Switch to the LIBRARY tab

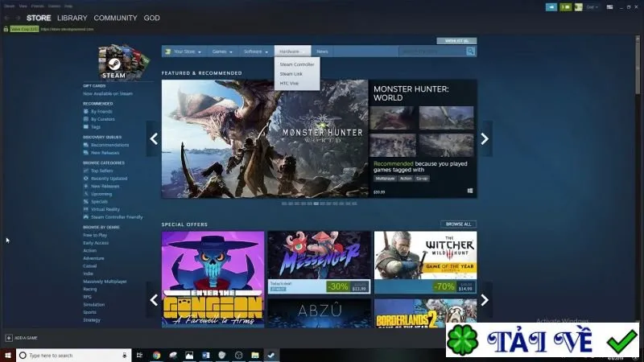click(72, 18)
